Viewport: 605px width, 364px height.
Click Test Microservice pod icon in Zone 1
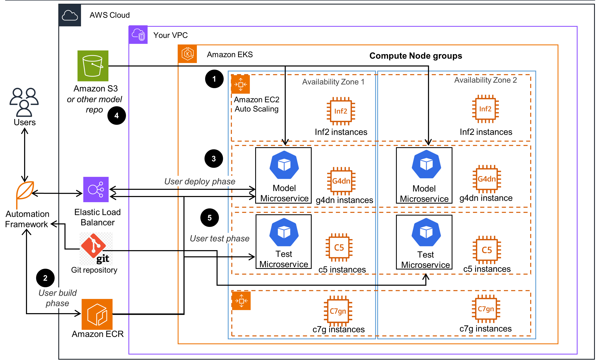click(284, 232)
